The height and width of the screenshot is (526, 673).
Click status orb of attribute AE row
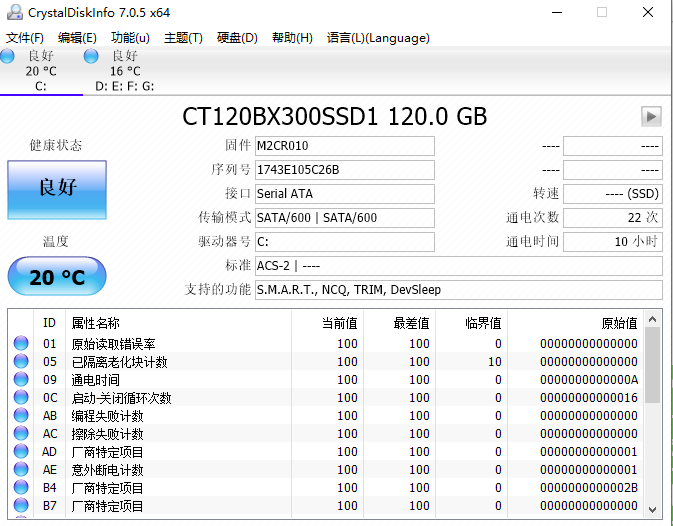(x=21, y=469)
